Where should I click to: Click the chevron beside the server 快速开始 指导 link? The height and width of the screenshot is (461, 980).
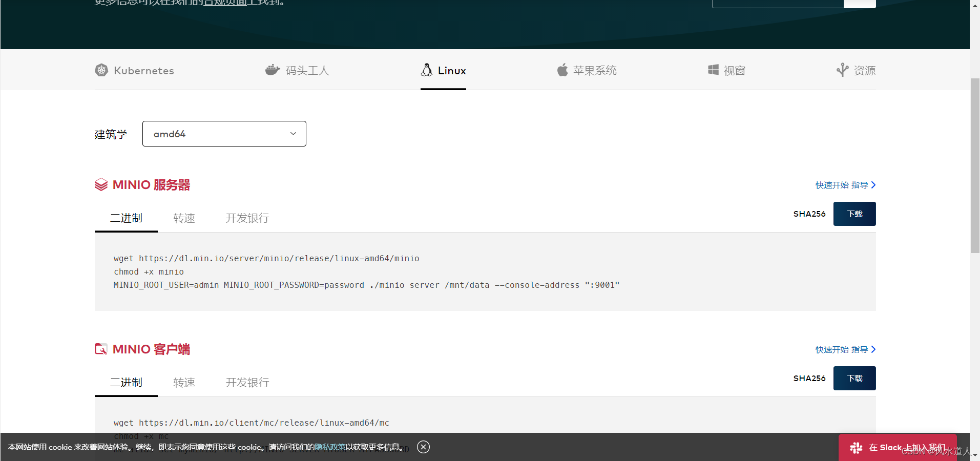coord(873,185)
